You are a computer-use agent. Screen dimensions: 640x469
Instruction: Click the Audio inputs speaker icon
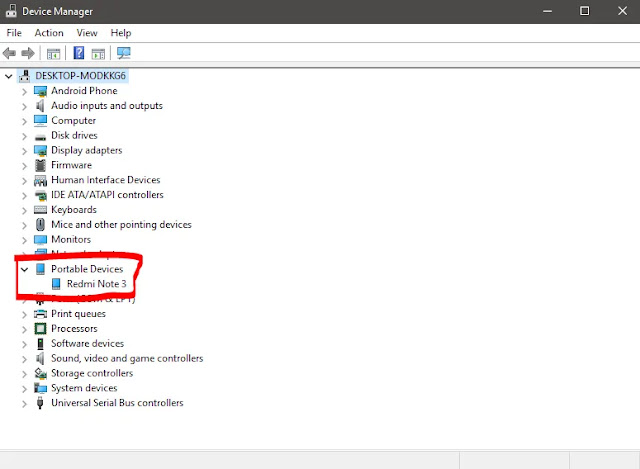[40, 106]
